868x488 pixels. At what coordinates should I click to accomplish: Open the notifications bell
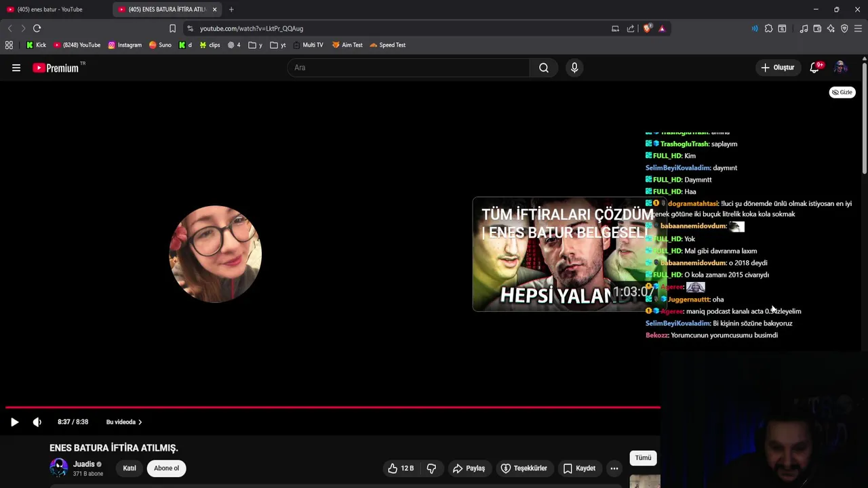pyautogui.click(x=815, y=68)
